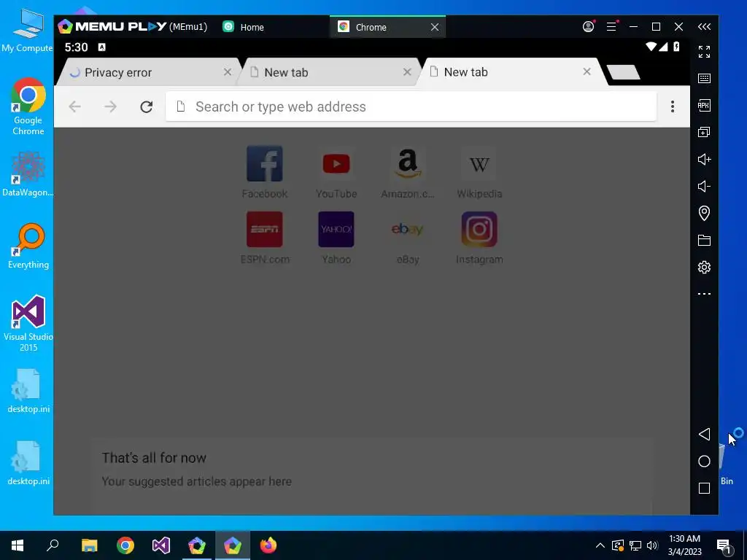Tap the Android home circle button

point(704,461)
